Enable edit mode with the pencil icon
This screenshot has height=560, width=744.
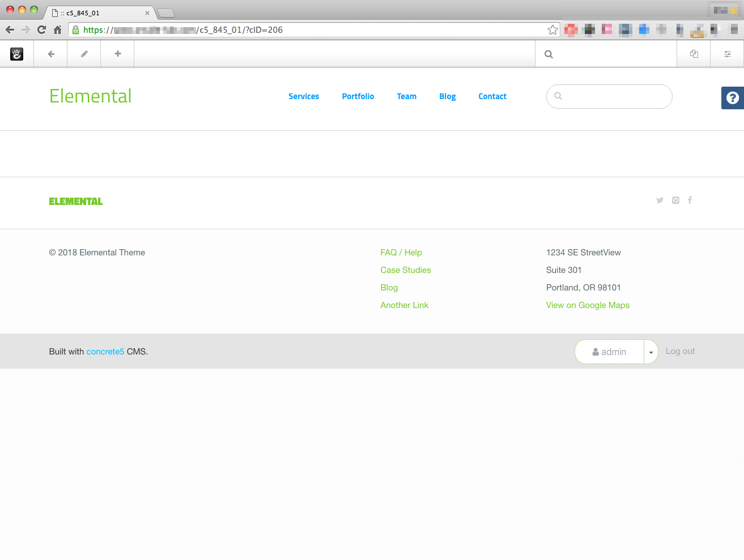pos(84,54)
